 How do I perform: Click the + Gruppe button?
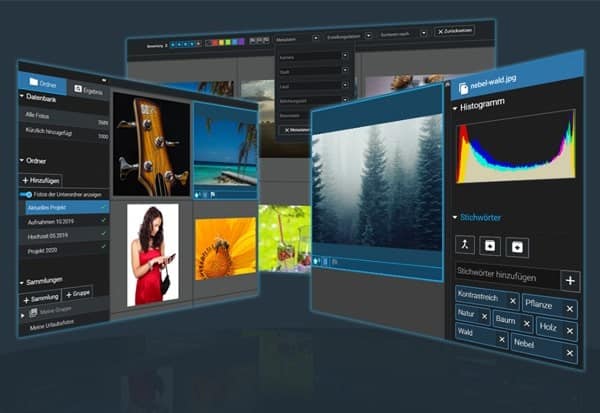(78, 293)
